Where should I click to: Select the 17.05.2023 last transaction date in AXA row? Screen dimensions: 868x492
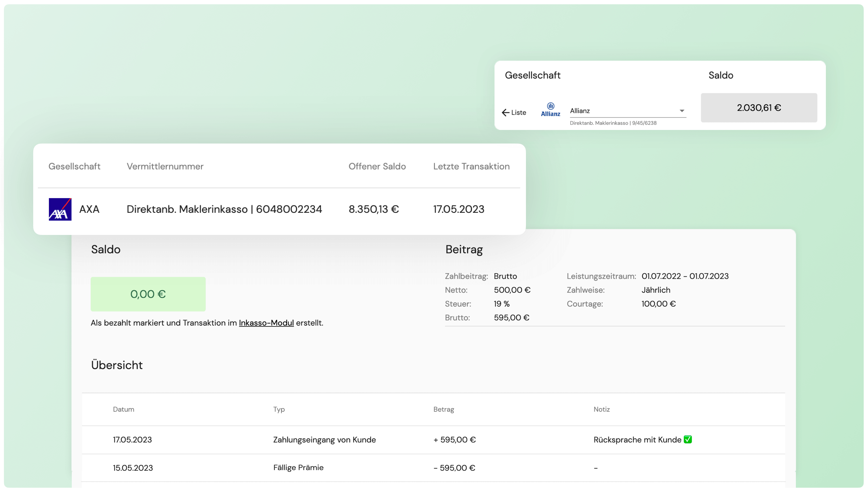pyautogui.click(x=458, y=209)
